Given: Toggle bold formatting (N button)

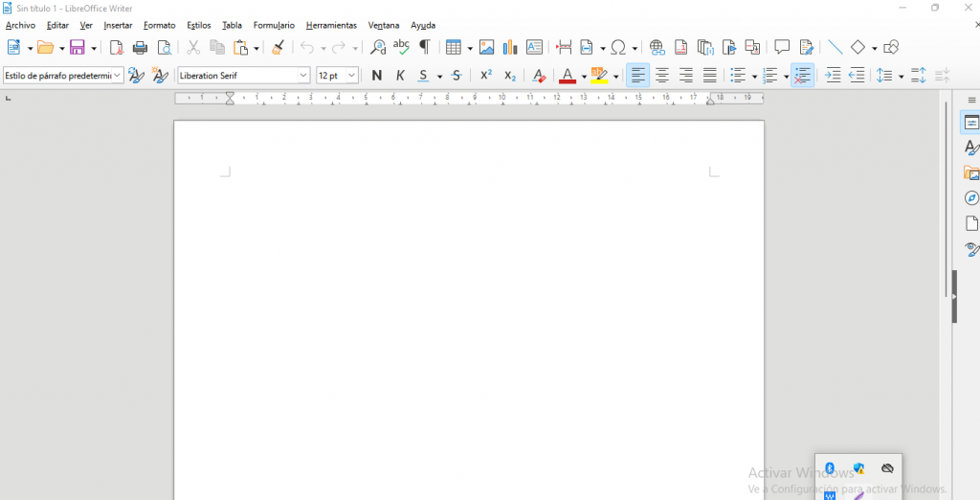Looking at the screenshot, I should tap(376, 76).
